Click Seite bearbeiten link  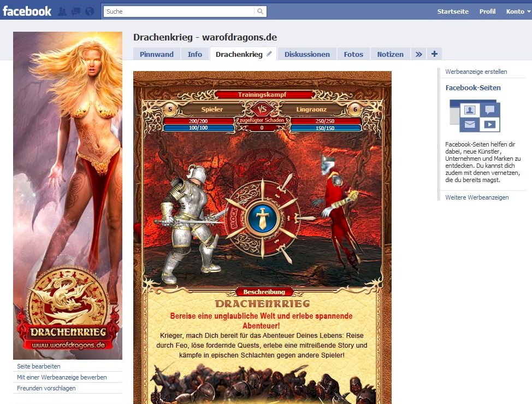39,366
